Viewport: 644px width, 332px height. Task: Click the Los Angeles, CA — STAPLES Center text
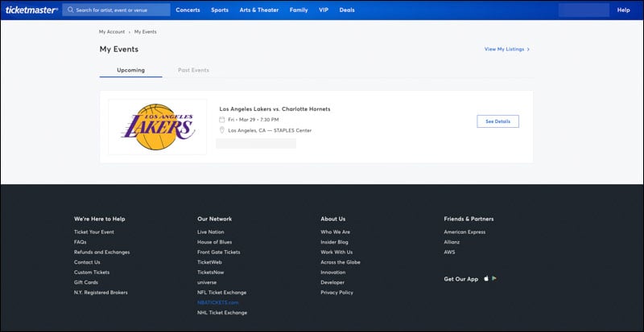(x=270, y=130)
